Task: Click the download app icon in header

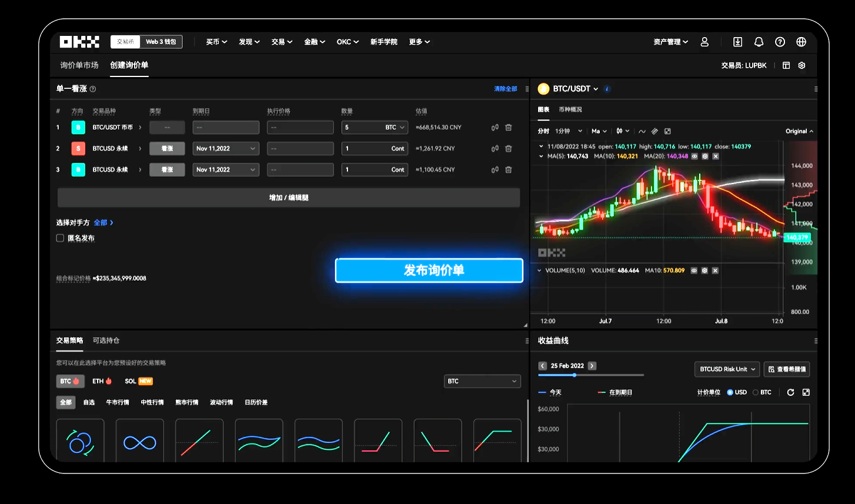Action: pos(738,42)
